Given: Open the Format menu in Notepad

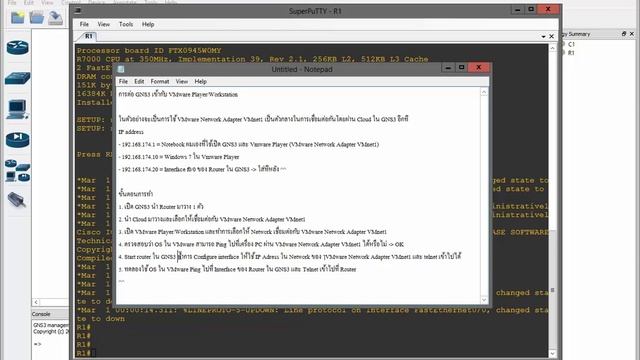Looking at the screenshot, I should (x=160, y=82).
